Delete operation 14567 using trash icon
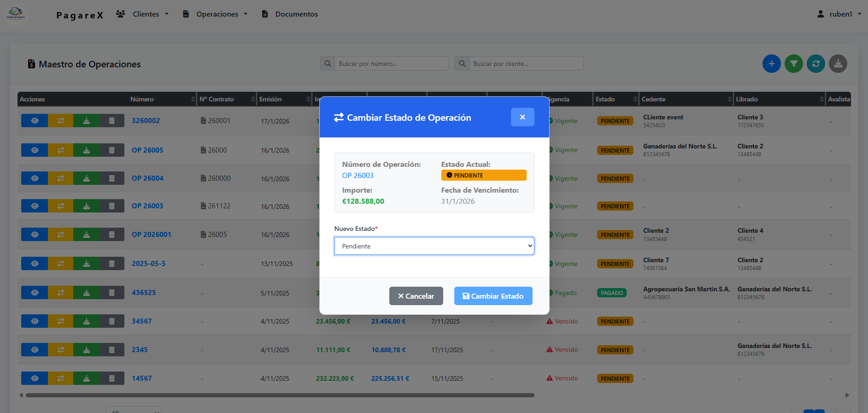The image size is (868, 413). pos(111,378)
